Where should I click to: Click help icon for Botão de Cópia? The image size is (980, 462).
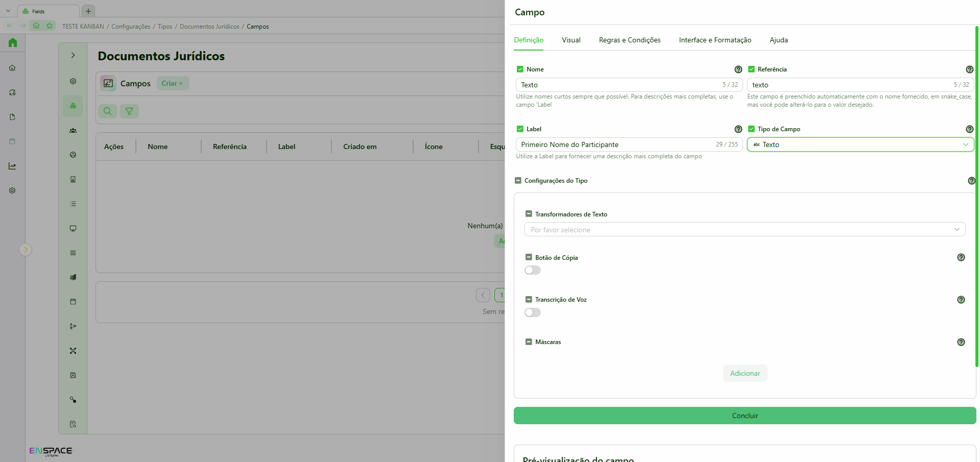point(961,257)
